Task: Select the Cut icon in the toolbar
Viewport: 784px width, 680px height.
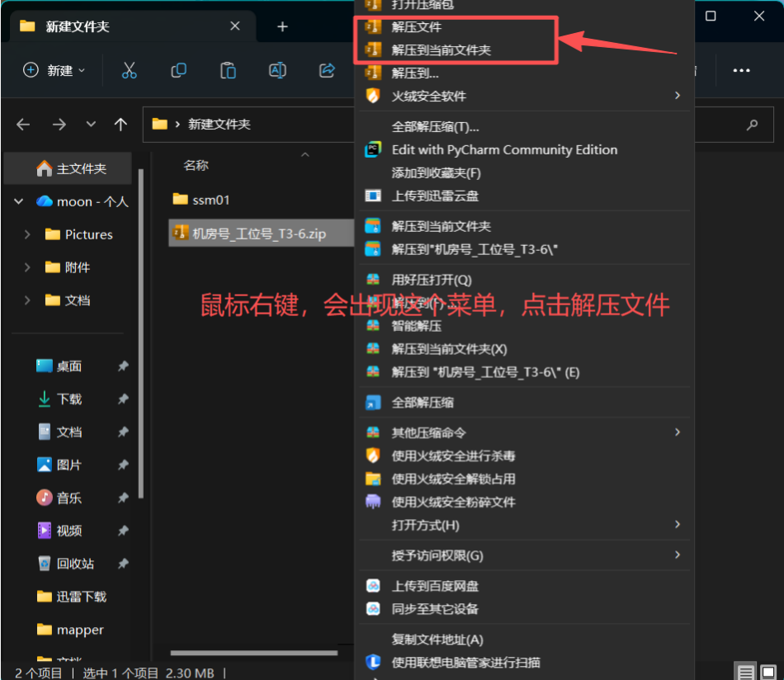Action: click(129, 70)
